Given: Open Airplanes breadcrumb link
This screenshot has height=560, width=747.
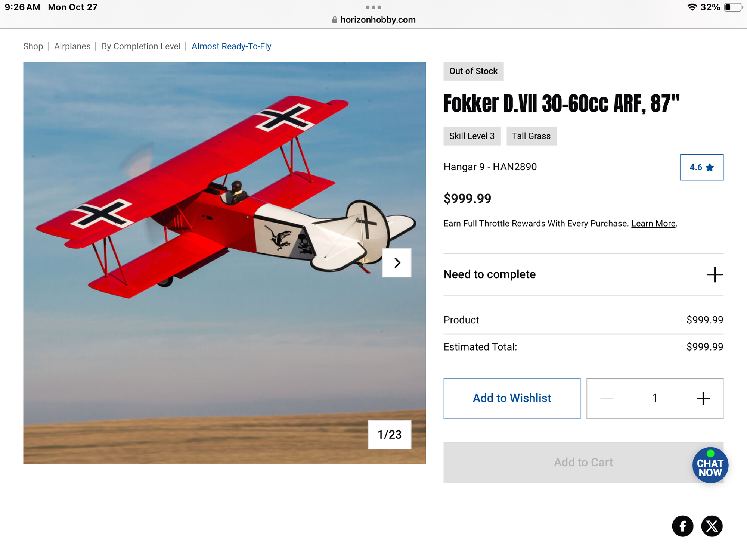Looking at the screenshot, I should pos(72,46).
